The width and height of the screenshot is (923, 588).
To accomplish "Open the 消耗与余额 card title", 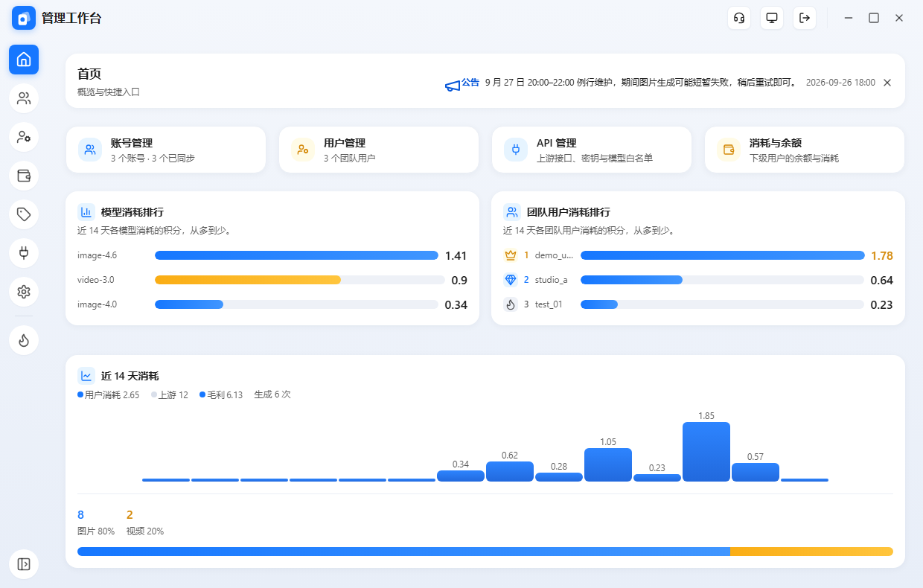I will 776,143.
